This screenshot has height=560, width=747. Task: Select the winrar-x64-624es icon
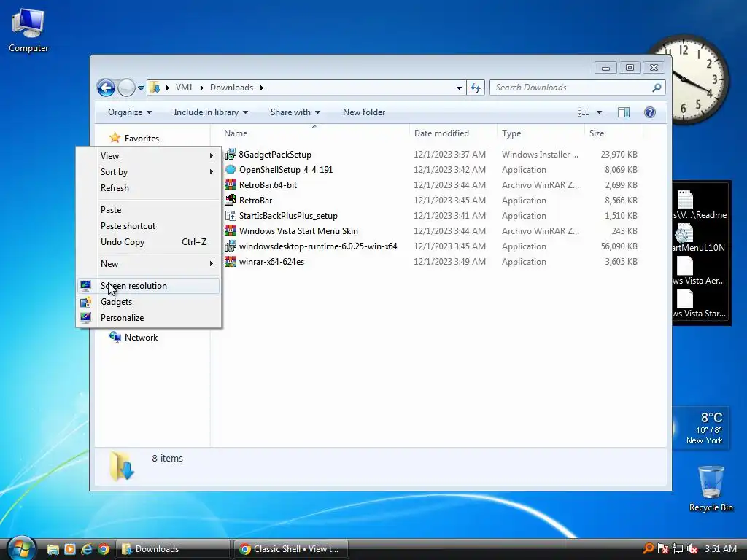tap(231, 262)
